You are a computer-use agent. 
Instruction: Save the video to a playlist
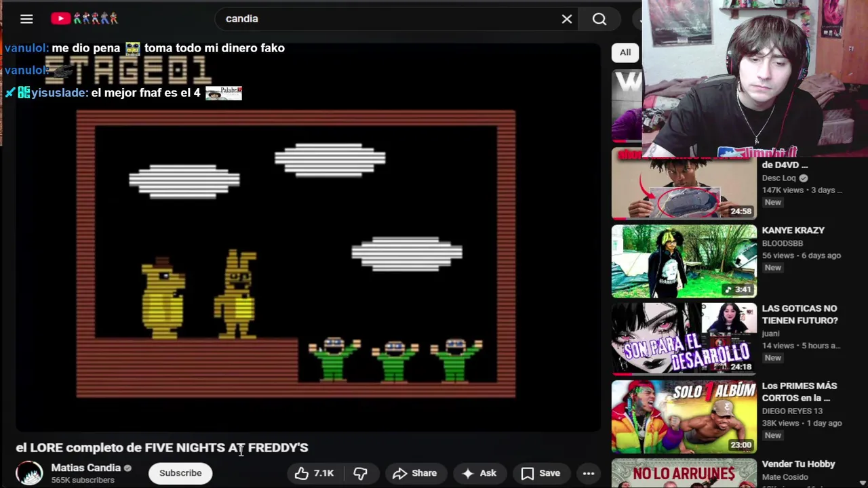tap(540, 473)
